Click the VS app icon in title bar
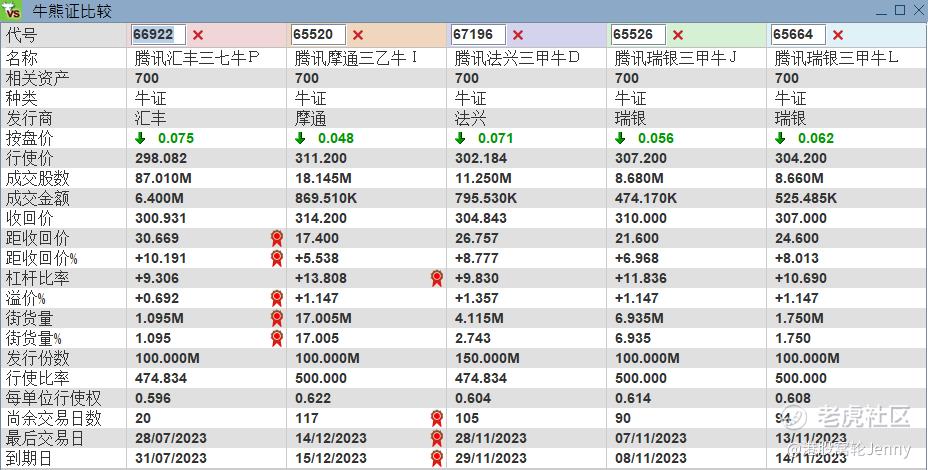The width and height of the screenshot is (928, 470). click(12, 11)
